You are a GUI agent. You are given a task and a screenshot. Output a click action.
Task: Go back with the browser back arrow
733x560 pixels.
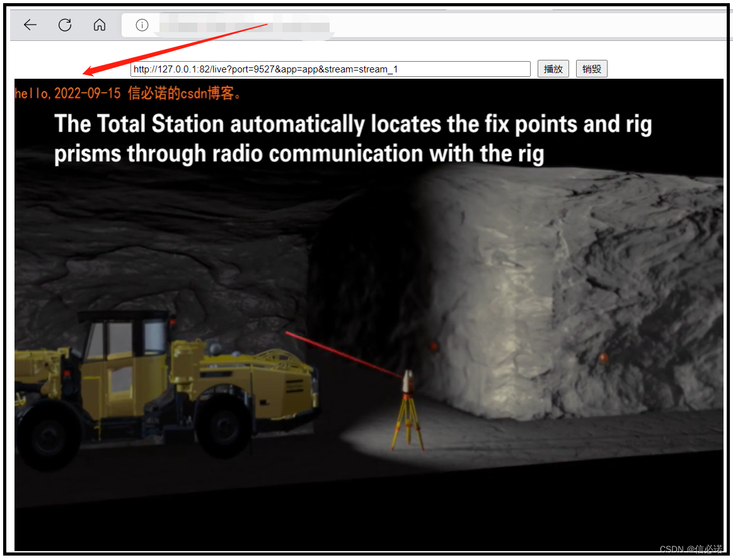click(x=30, y=25)
